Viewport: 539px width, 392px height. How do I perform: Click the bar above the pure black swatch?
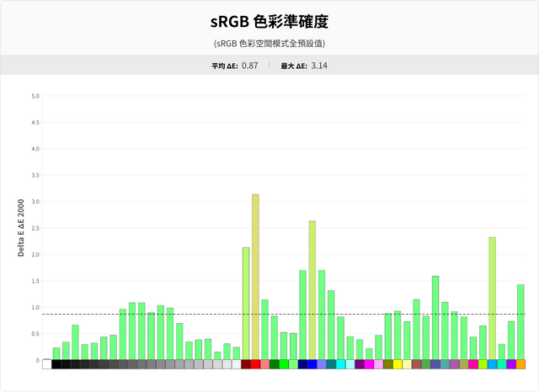click(56, 353)
